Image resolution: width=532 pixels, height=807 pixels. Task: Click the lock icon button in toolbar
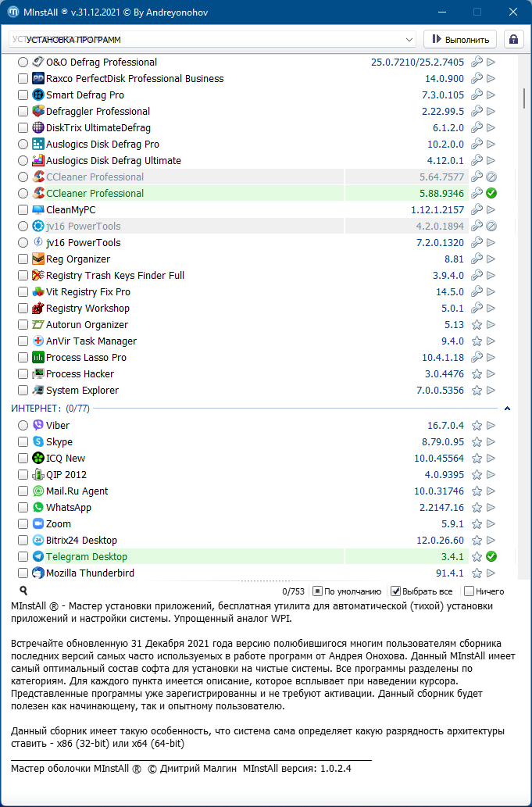[x=513, y=39]
